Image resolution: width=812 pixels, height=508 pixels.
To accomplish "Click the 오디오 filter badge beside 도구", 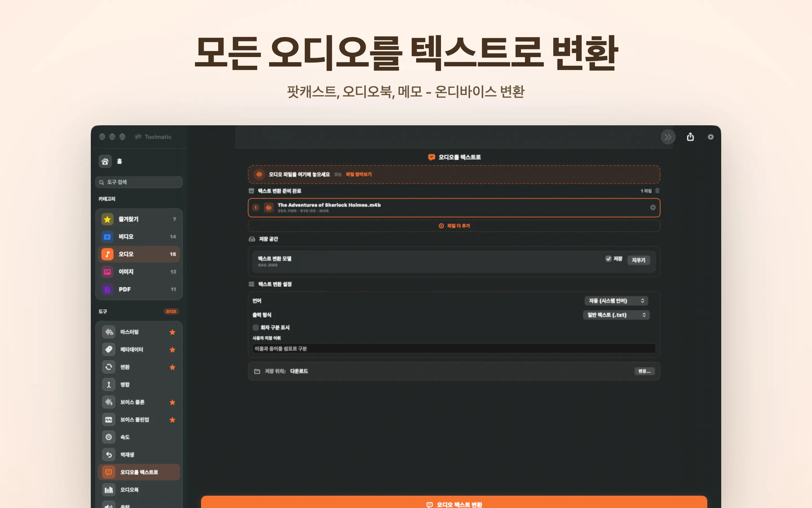I will tap(171, 312).
